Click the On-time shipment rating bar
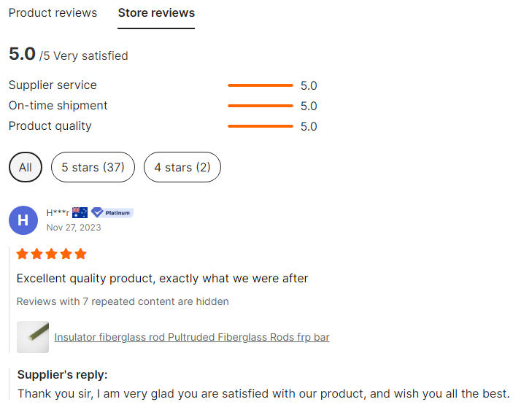This screenshot has height=410, width=532. (260, 106)
